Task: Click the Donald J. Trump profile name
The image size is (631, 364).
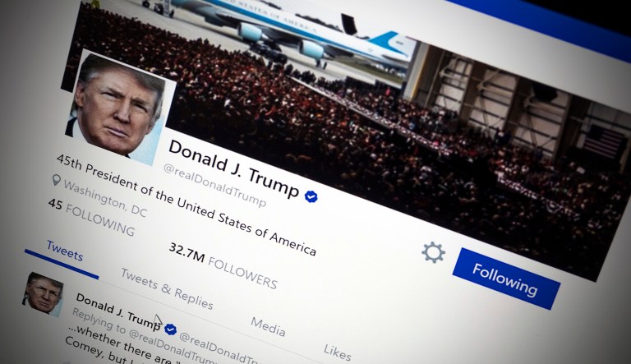Action: coord(234,168)
